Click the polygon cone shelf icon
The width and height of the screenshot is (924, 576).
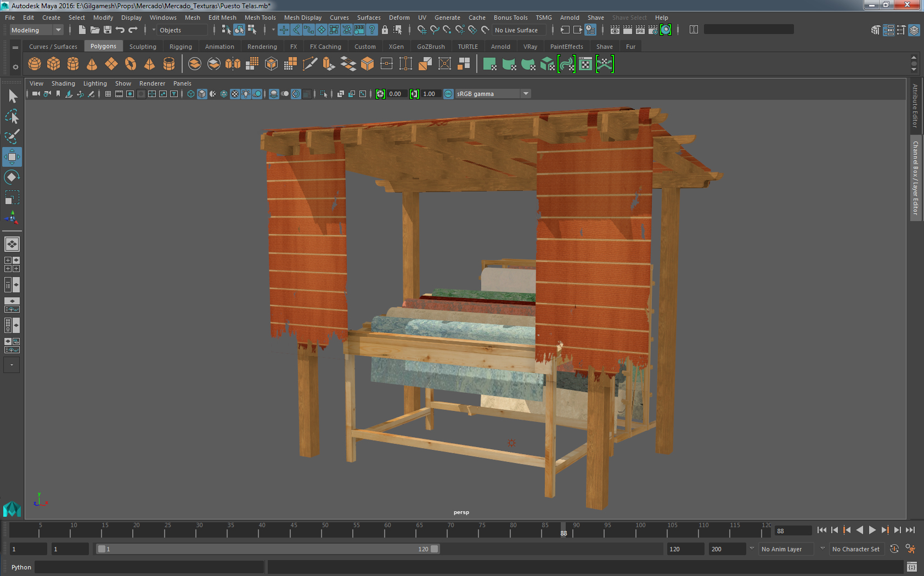tap(92, 64)
